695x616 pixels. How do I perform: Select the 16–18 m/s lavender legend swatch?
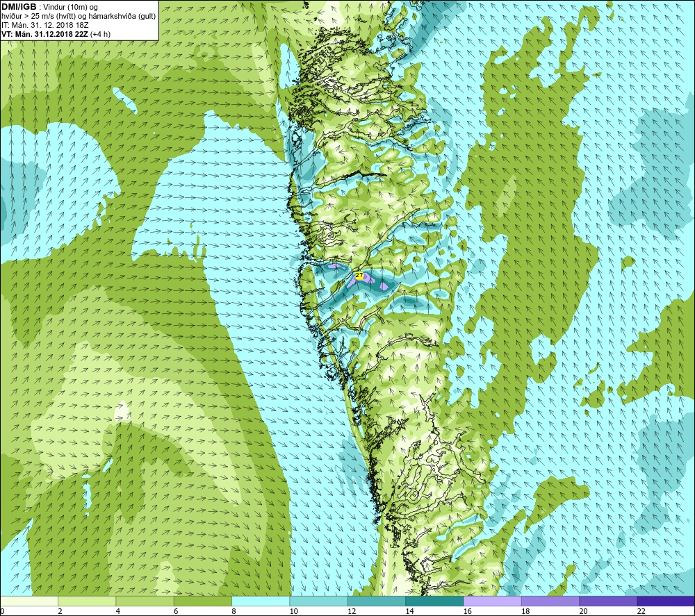click(493, 601)
